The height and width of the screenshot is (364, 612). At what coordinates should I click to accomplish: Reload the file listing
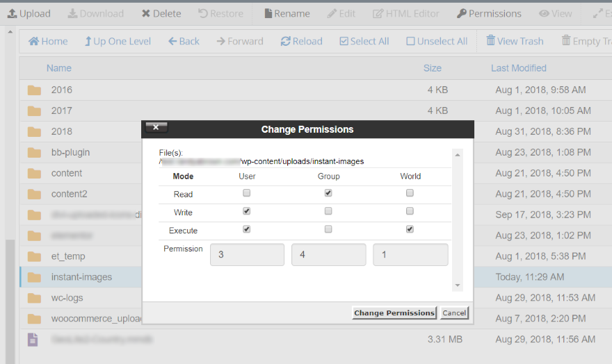(301, 41)
